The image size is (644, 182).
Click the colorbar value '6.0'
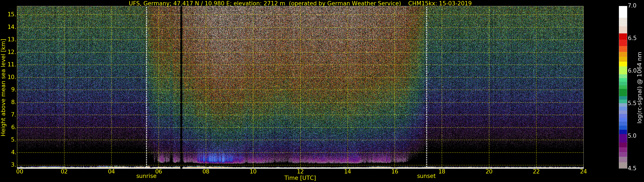pos(632,71)
